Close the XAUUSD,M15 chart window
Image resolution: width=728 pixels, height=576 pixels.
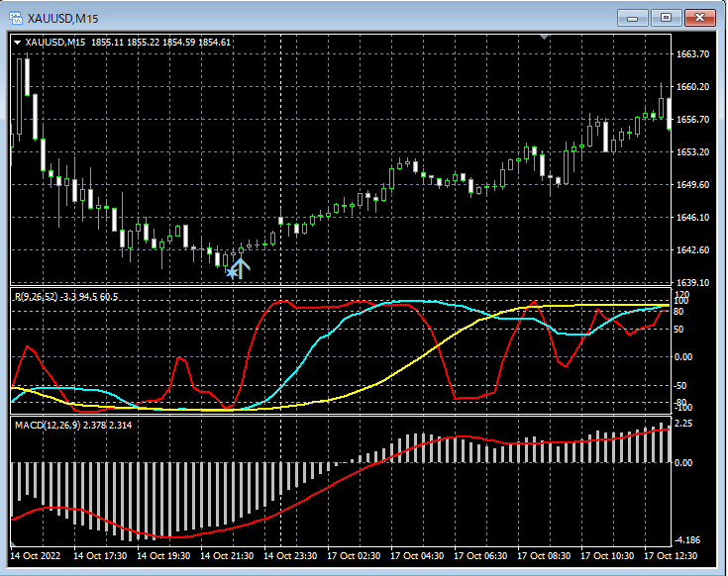click(699, 18)
